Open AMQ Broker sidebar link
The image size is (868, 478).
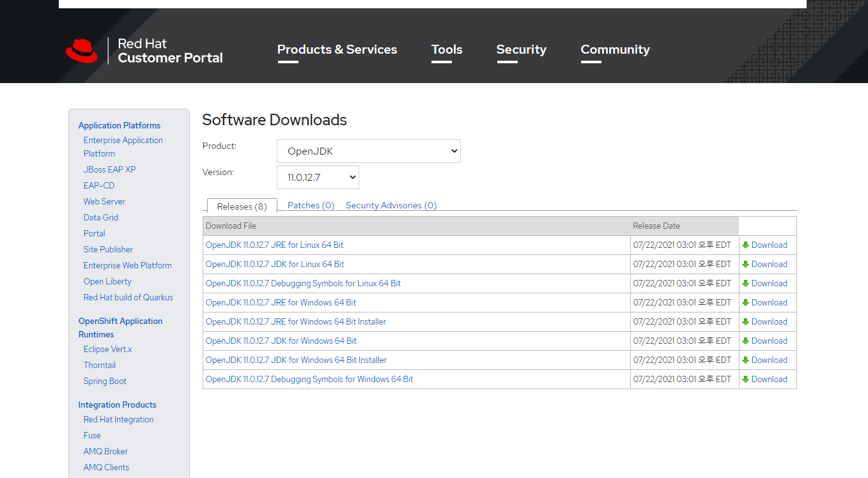[106, 452]
